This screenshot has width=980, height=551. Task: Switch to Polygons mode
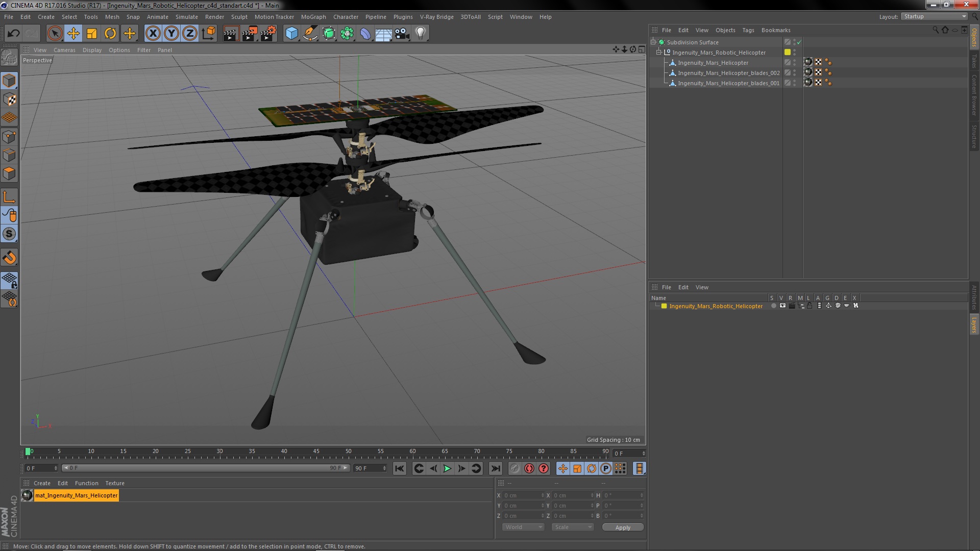[9, 173]
